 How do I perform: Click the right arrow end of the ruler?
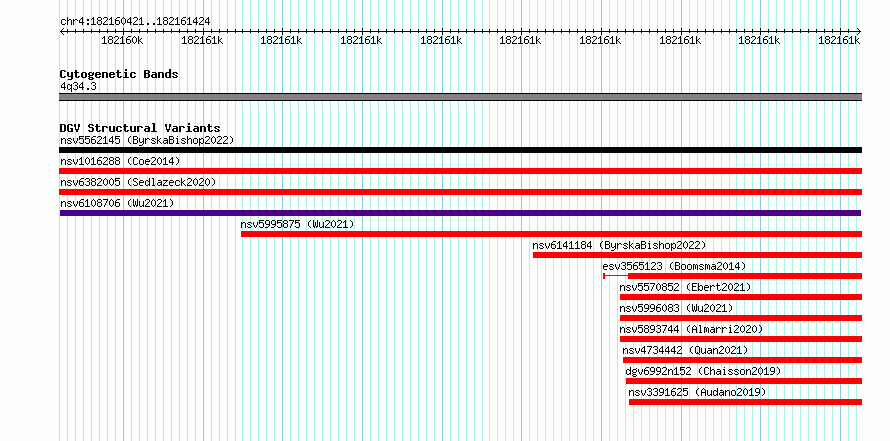859,31
